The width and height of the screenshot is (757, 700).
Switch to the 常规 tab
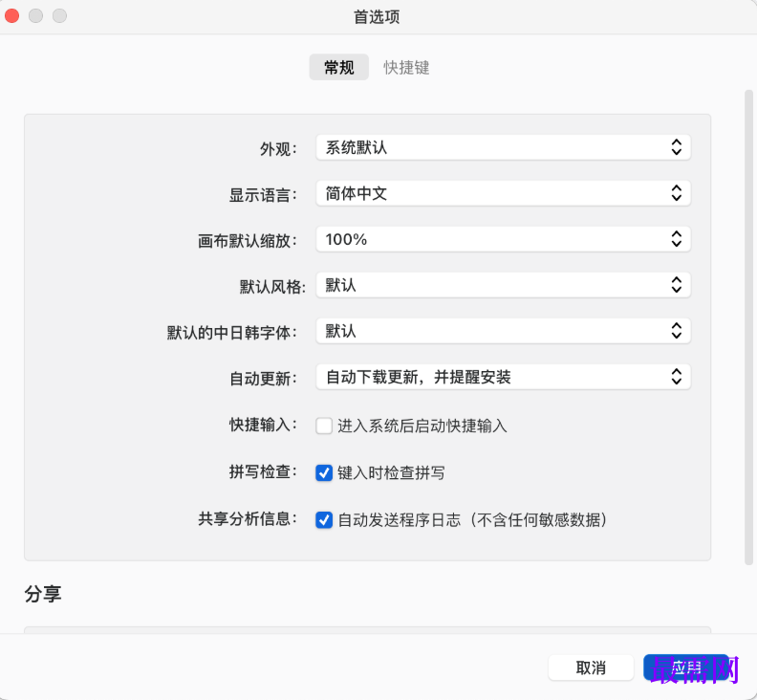pos(339,67)
